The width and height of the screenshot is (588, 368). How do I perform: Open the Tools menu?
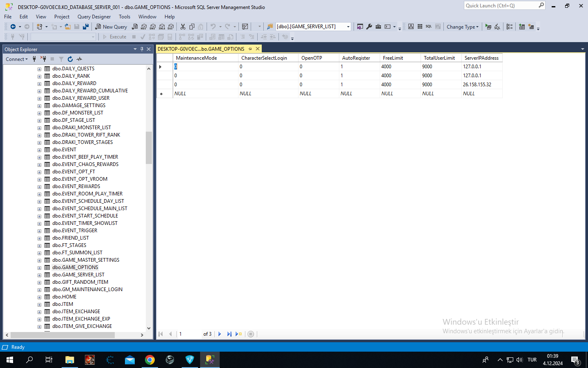pos(125,17)
